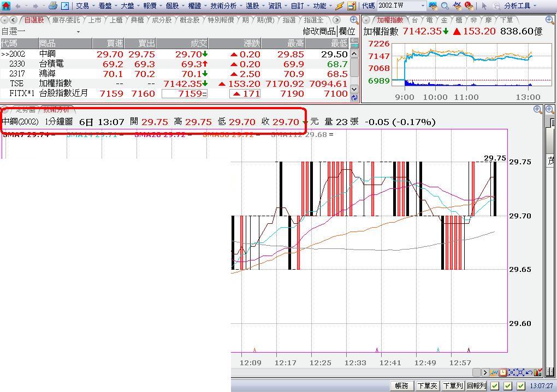
Task: Click the gray link tool beside pointer
Action: click(496, 6)
